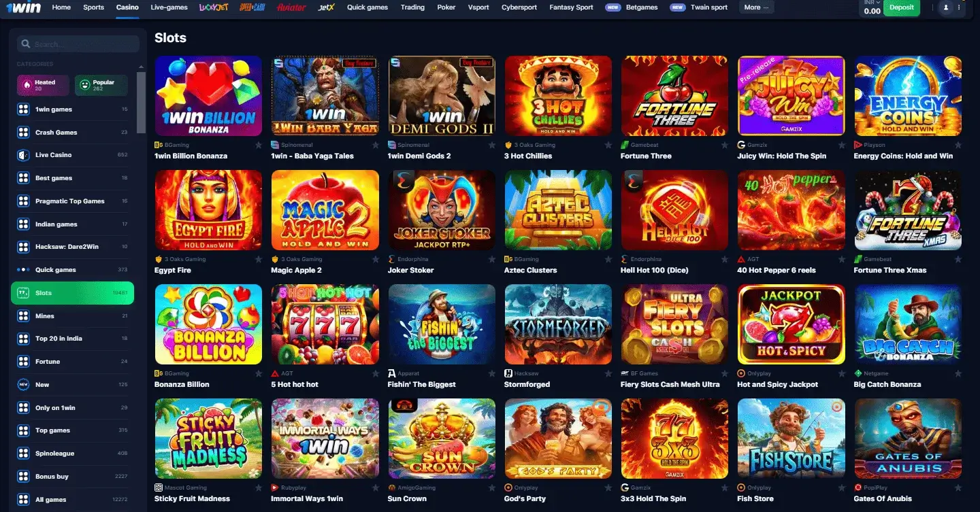This screenshot has width=980, height=512.
Task: Toggle favorite star for Big Catch Bonanza
Action: [958, 373]
